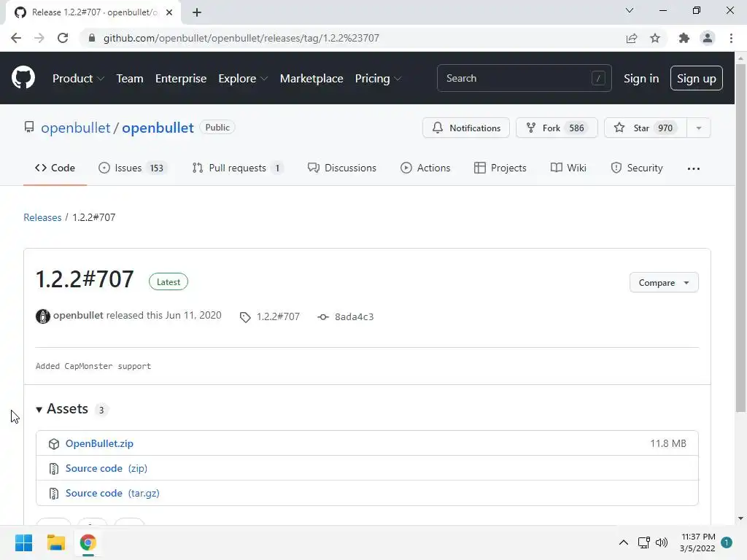Click the Sign up button
747x560 pixels.
(696, 78)
